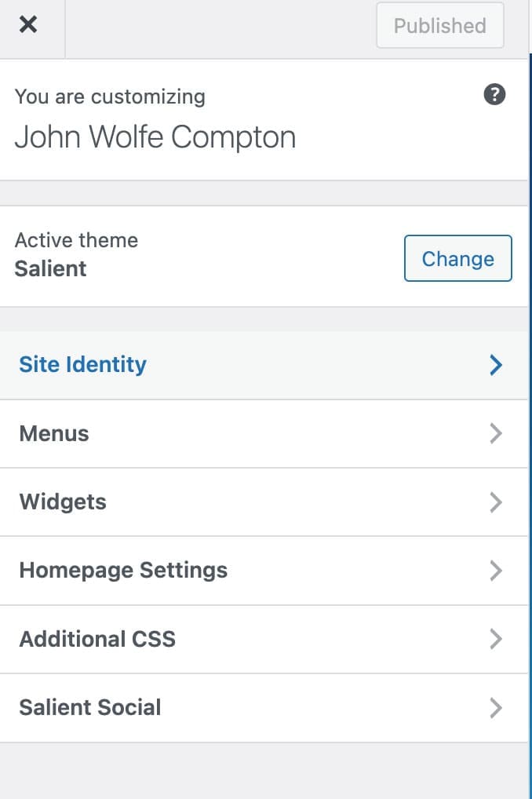Image resolution: width=532 pixels, height=799 pixels.
Task: Open the Site Identity section
Action: 83,364
